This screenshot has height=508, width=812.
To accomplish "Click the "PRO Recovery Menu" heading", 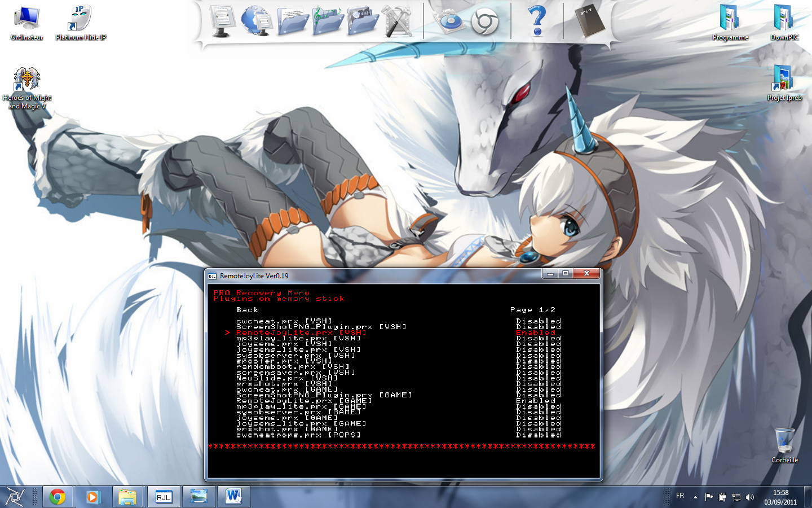I will [x=261, y=293].
